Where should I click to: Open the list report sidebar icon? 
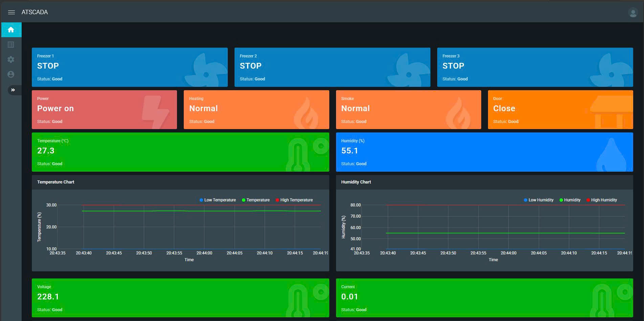[x=11, y=45]
